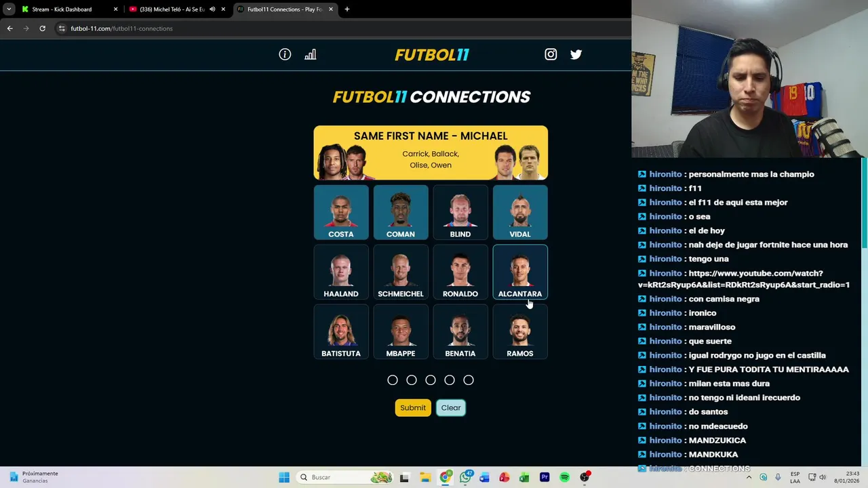Open WhatsApp from the taskbar

[x=465, y=477]
